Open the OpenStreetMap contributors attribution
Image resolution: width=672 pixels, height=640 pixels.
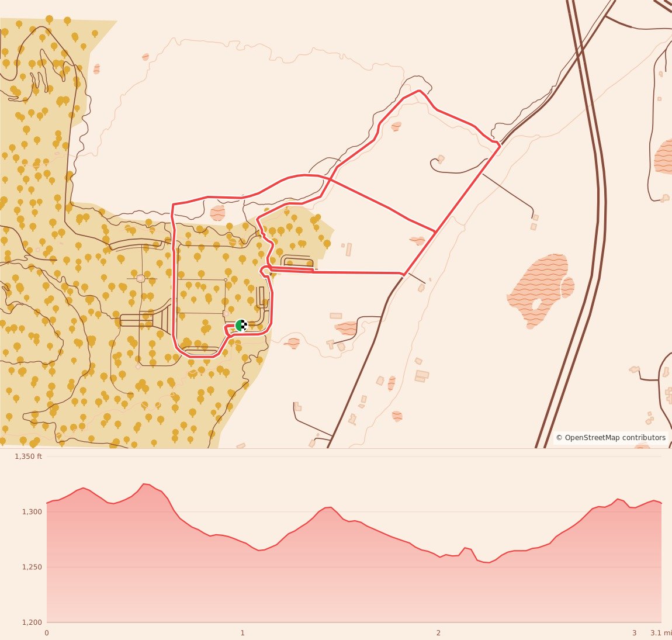click(611, 438)
